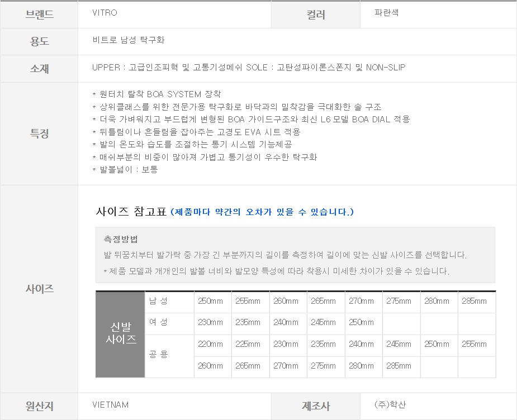
Task: Select the 비트로 남성 탁구화 text
Action: [129, 40]
